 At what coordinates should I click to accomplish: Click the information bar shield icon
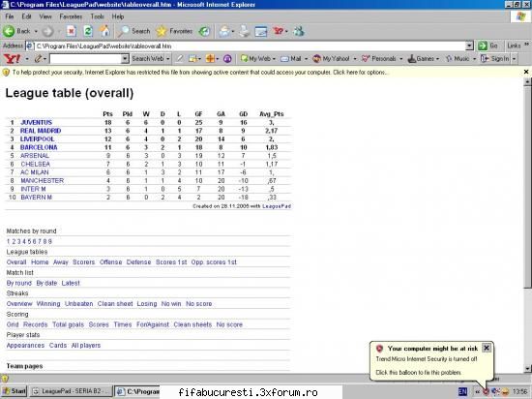(x=6, y=73)
